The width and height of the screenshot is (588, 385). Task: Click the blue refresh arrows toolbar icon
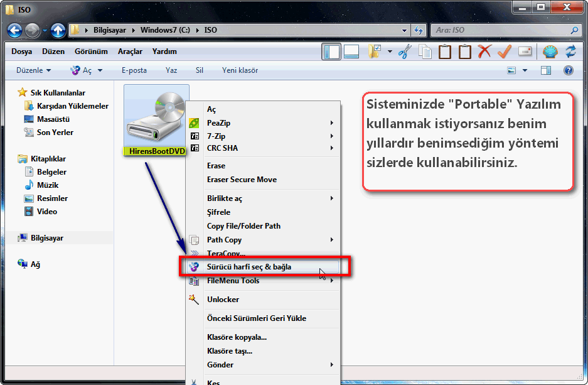(571, 52)
